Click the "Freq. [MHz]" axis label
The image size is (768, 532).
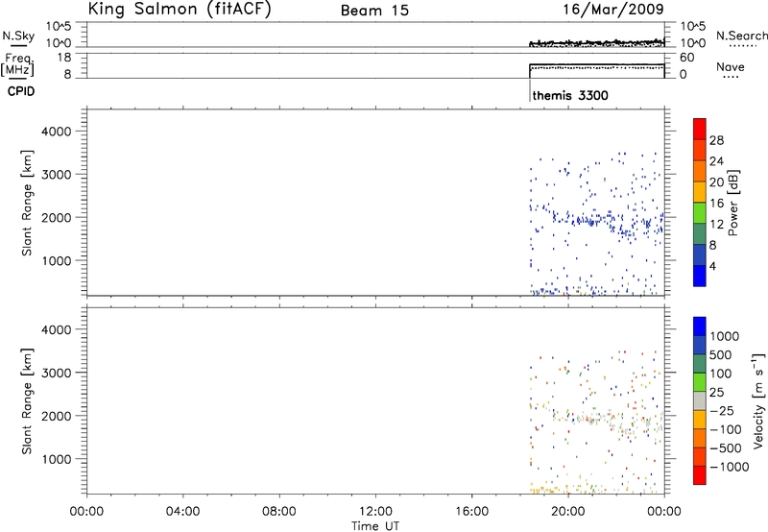(17, 64)
